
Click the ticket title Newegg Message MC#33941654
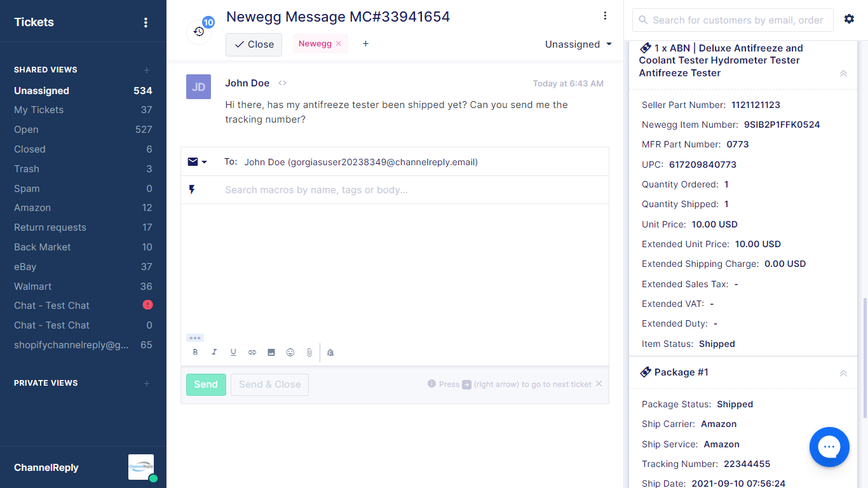[x=338, y=17]
